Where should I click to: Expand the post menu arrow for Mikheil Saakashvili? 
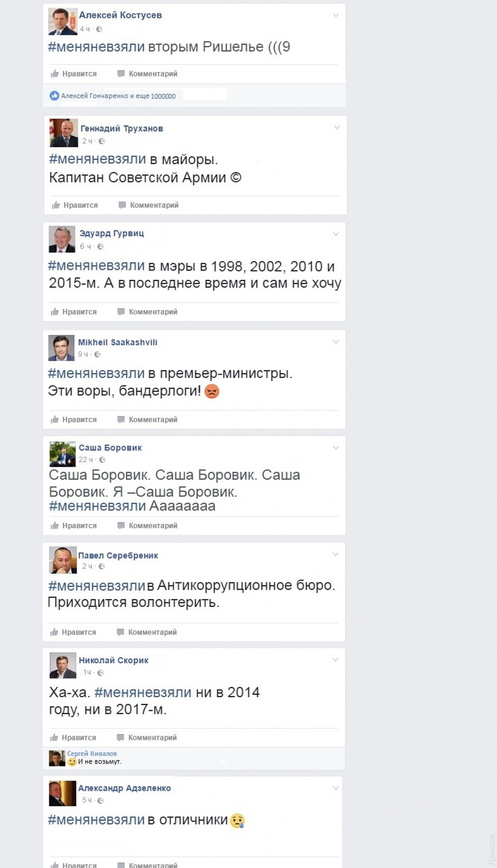coord(336,342)
